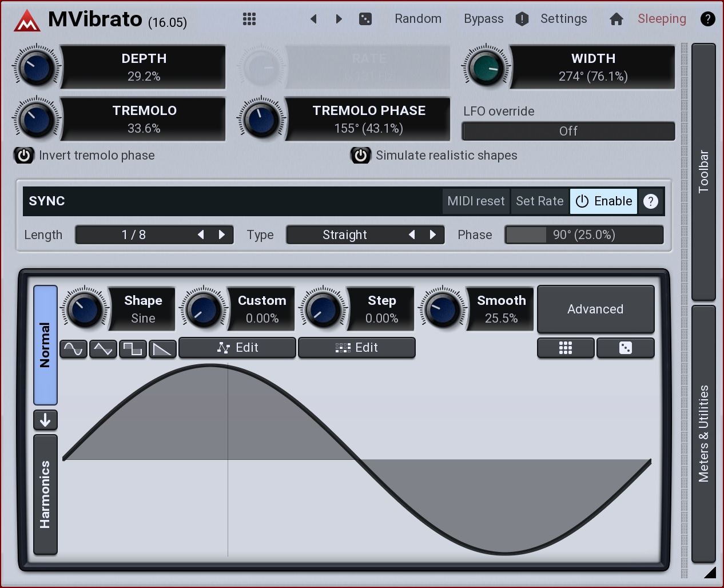Toggle SYNC Enable button
The image size is (724, 588).
pos(603,201)
